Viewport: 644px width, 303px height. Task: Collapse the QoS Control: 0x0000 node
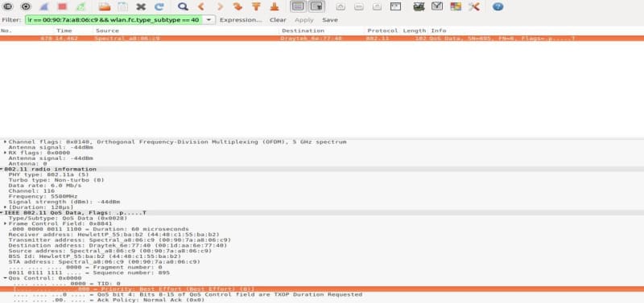click(6, 278)
